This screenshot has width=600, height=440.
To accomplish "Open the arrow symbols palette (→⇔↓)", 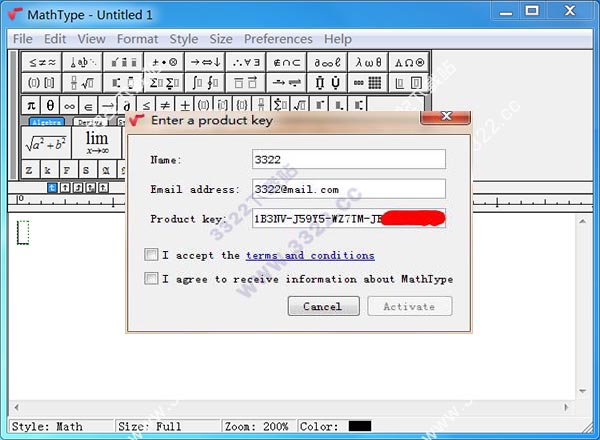I will [205, 62].
